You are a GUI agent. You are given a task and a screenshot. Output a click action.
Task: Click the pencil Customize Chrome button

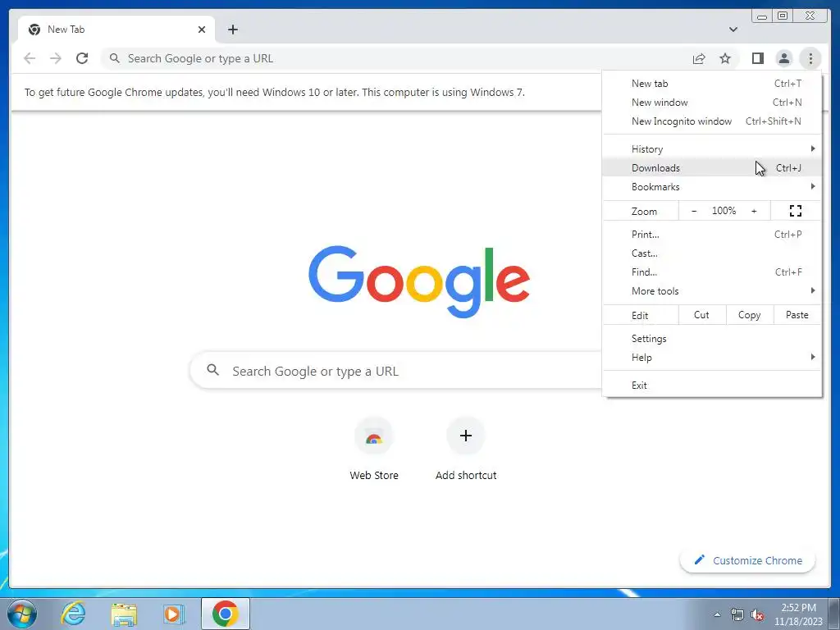coord(747,560)
